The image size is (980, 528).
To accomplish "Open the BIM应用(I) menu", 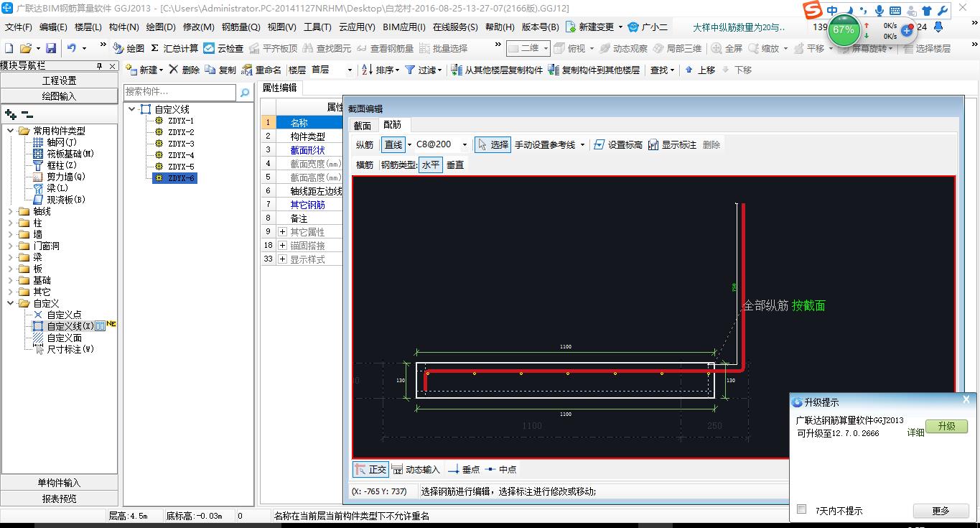I will click(404, 27).
